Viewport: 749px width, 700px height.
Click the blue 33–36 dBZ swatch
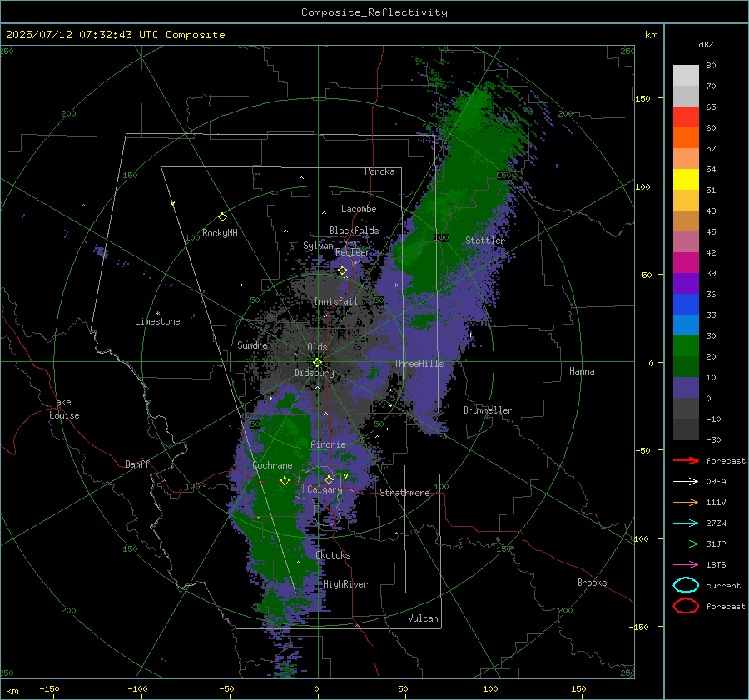686,305
